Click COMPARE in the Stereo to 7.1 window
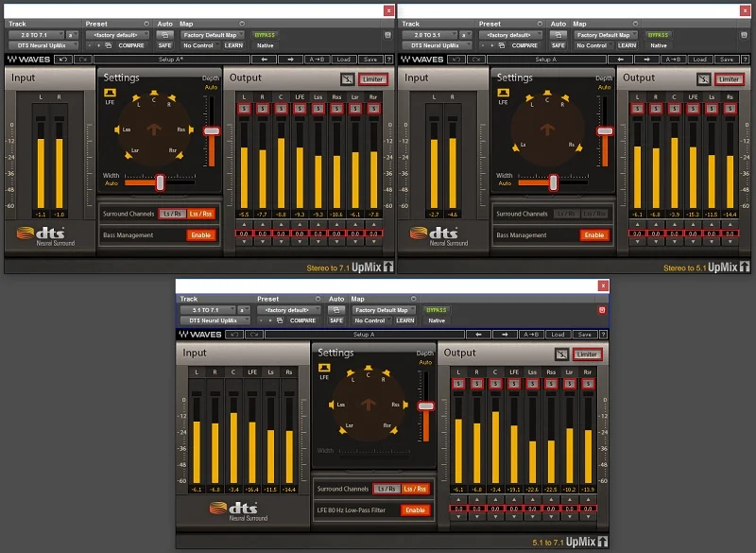The height and width of the screenshot is (553, 756). pos(131,45)
